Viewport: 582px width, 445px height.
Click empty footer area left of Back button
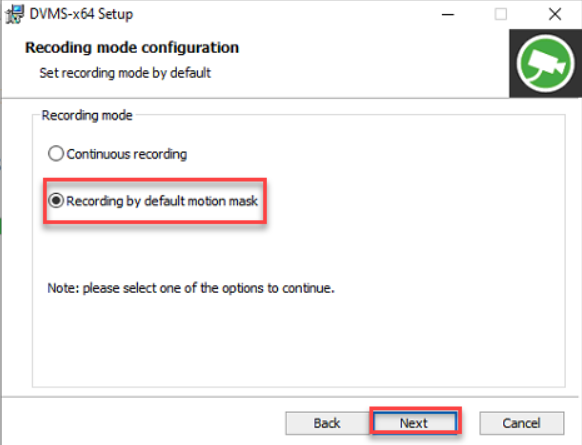point(141,423)
